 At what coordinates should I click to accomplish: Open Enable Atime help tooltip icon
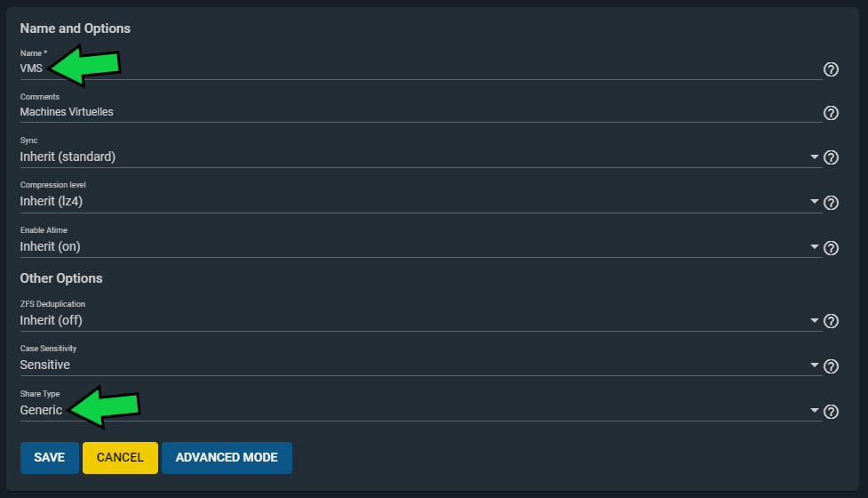pos(831,248)
